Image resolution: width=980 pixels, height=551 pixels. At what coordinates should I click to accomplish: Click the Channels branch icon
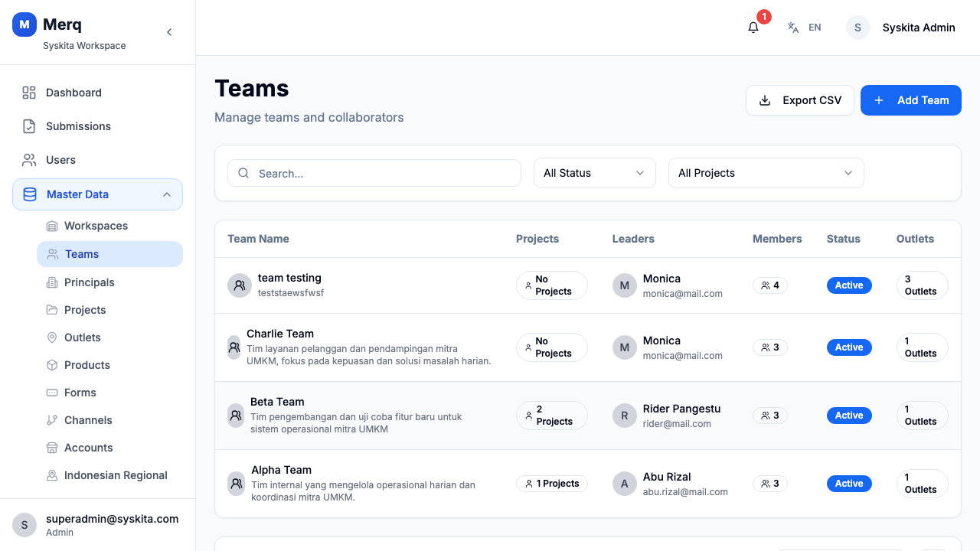52,420
